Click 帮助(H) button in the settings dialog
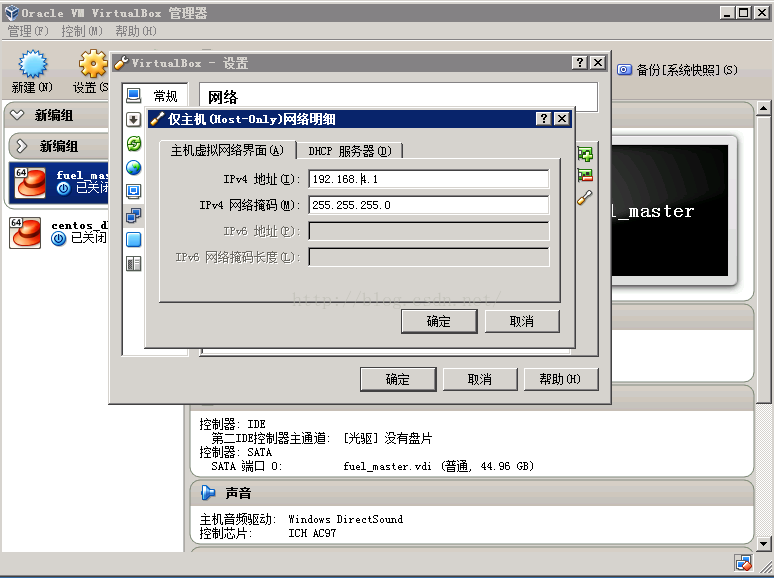 pos(561,379)
